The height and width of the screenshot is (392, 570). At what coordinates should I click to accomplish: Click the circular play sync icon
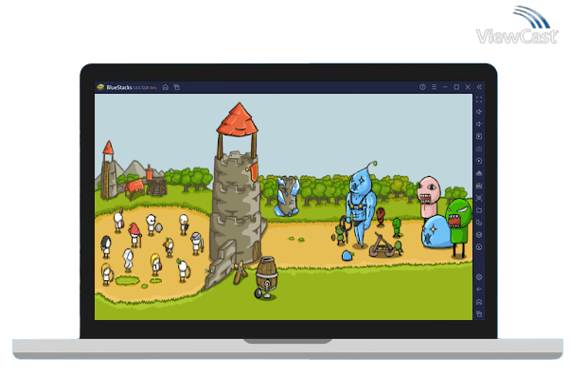tap(479, 161)
